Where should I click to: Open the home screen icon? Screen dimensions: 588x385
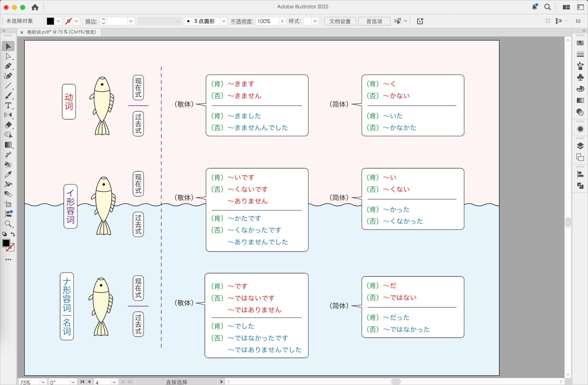35,7
